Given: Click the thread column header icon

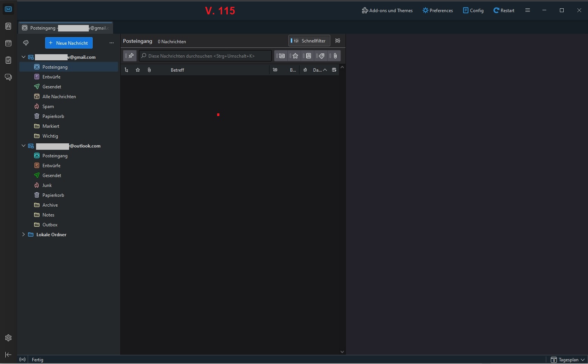Looking at the screenshot, I should 126,70.
